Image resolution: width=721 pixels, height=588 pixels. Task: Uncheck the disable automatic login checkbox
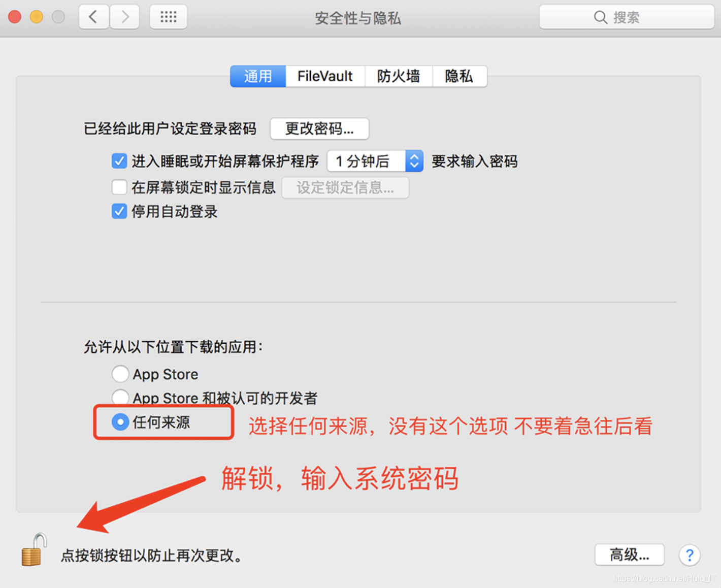[x=119, y=211]
